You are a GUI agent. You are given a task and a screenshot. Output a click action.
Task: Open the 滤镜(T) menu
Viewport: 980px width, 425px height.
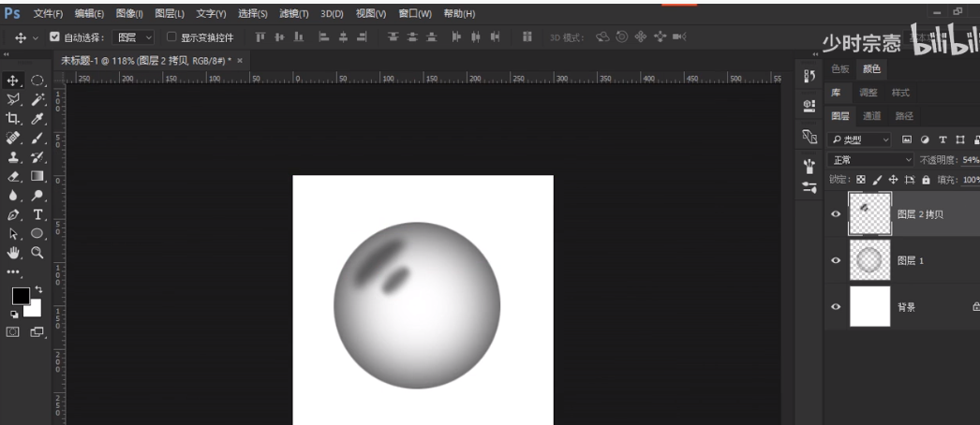click(294, 14)
